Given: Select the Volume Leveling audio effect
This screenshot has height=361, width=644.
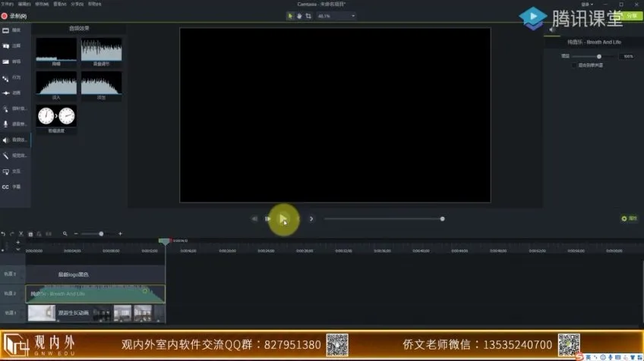Looking at the screenshot, I should [x=102, y=52].
